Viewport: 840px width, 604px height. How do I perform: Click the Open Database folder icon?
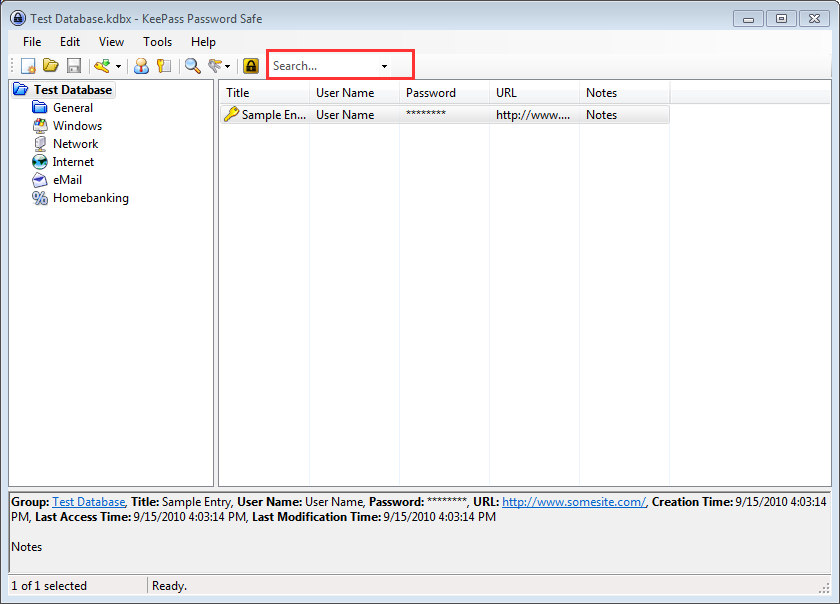tap(51, 65)
